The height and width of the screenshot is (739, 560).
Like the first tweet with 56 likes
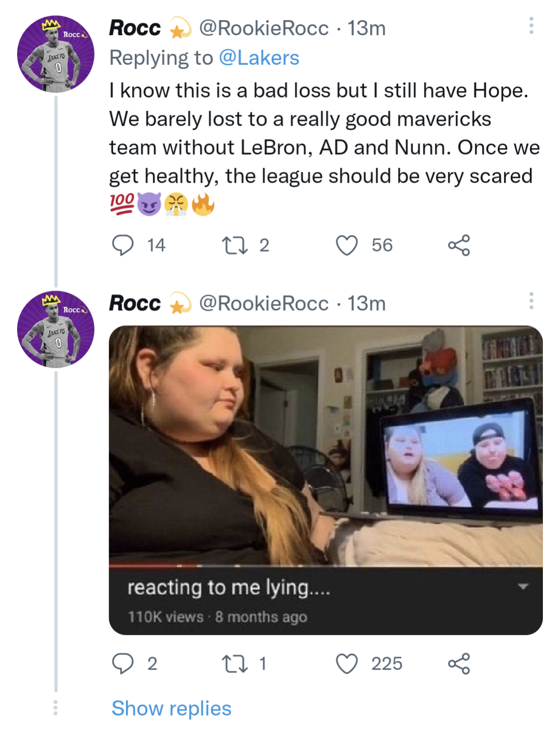tap(347, 245)
